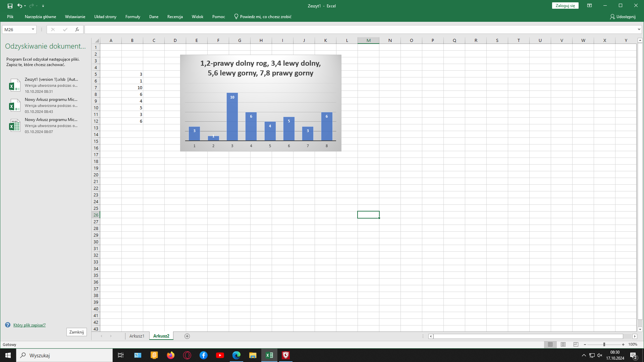Viewport: 644px width, 362px height.
Task: Open Customize Quick Access Toolbar dropdown
Action: tap(43, 6)
